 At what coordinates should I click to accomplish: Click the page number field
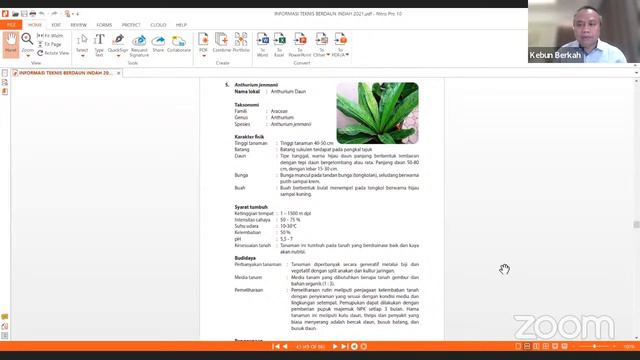[x=310, y=347]
